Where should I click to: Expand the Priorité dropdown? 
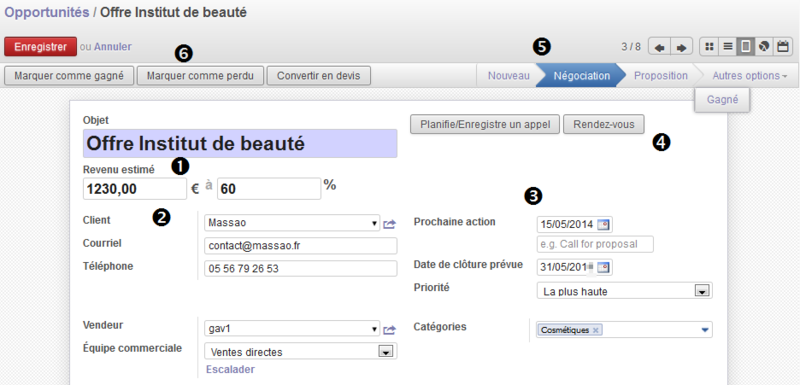point(702,291)
